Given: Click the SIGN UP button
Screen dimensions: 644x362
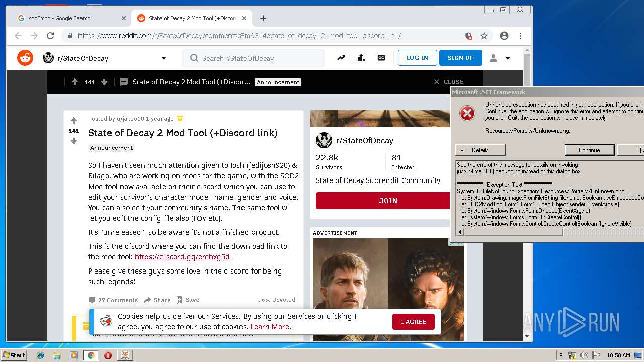Looking at the screenshot, I should pyautogui.click(x=461, y=58).
